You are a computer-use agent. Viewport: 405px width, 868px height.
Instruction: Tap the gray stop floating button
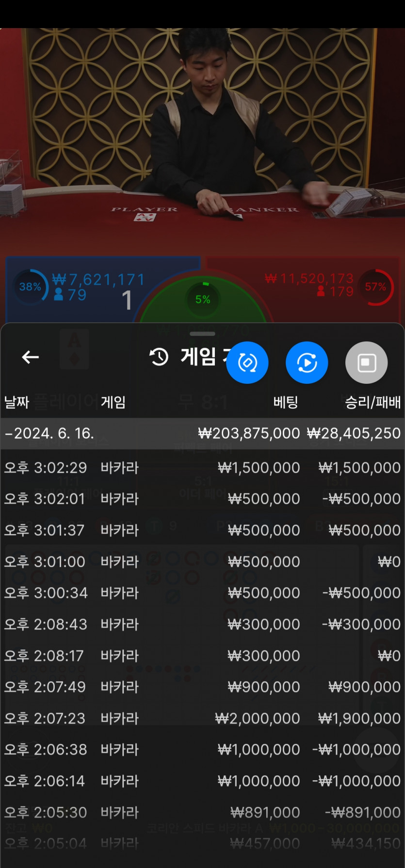coord(366,363)
